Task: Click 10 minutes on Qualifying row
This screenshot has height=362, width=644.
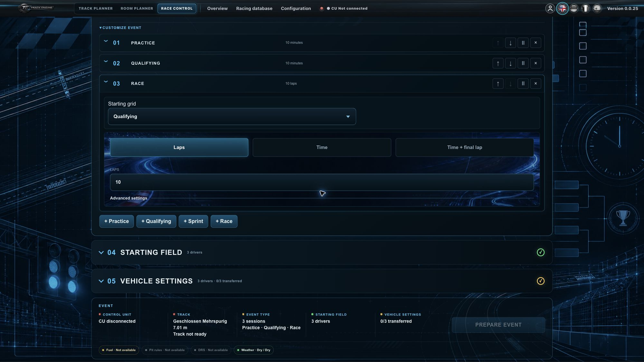Action: pyautogui.click(x=294, y=63)
